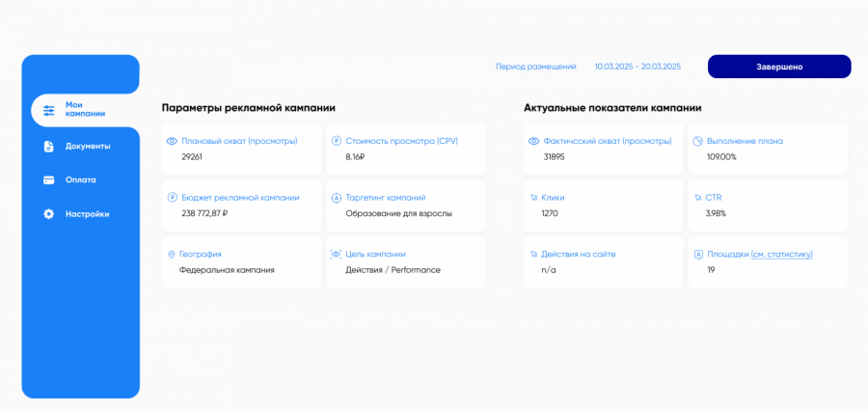Click the location pin icon beside География
The width and height of the screenshot is (868, 412).
172,254
